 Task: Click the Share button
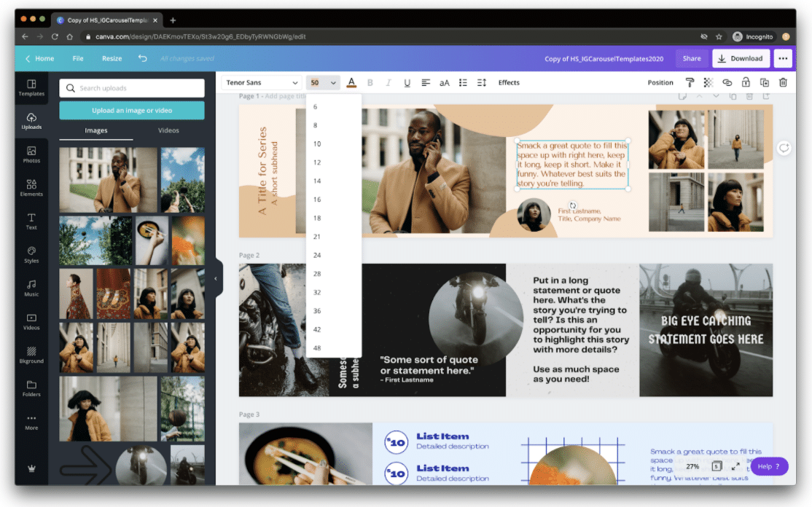tap(691, 58)
